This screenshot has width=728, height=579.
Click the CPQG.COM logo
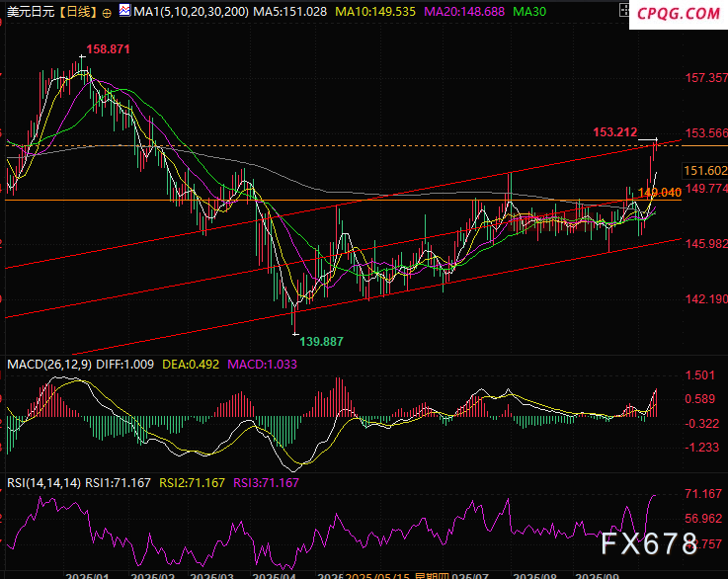679,14
